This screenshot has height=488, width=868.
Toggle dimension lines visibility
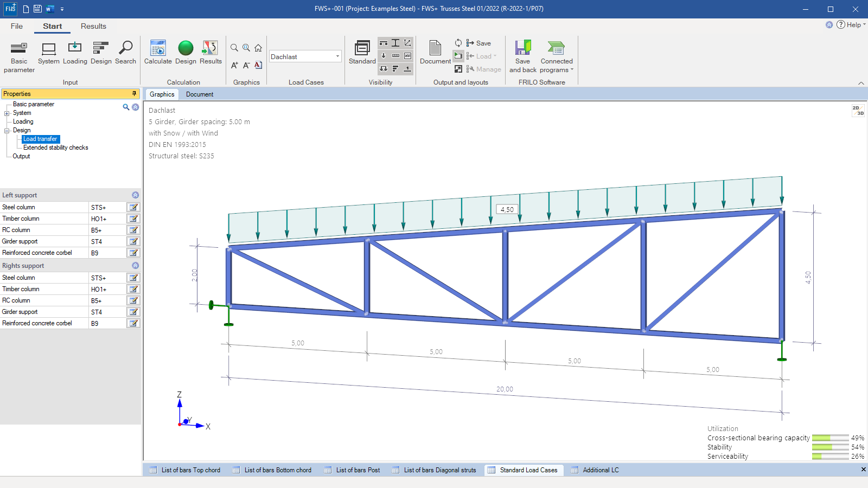pyautogui.click(x=395, y=56)
